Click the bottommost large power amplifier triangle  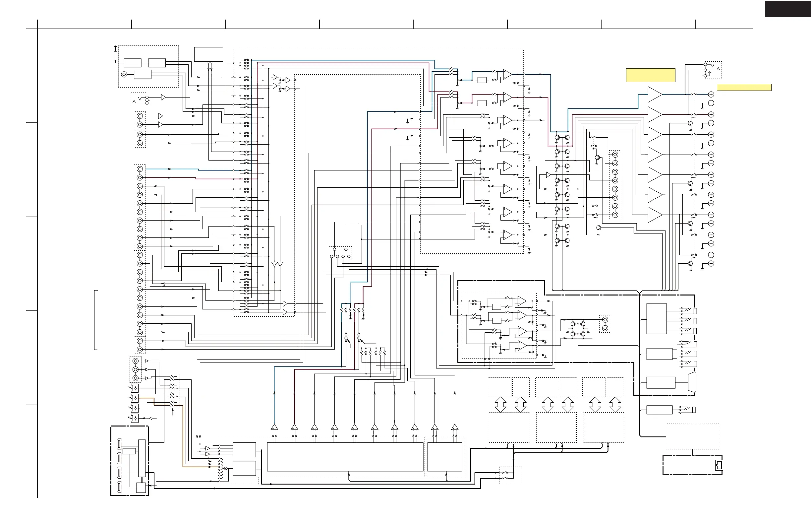coord(655,215)
